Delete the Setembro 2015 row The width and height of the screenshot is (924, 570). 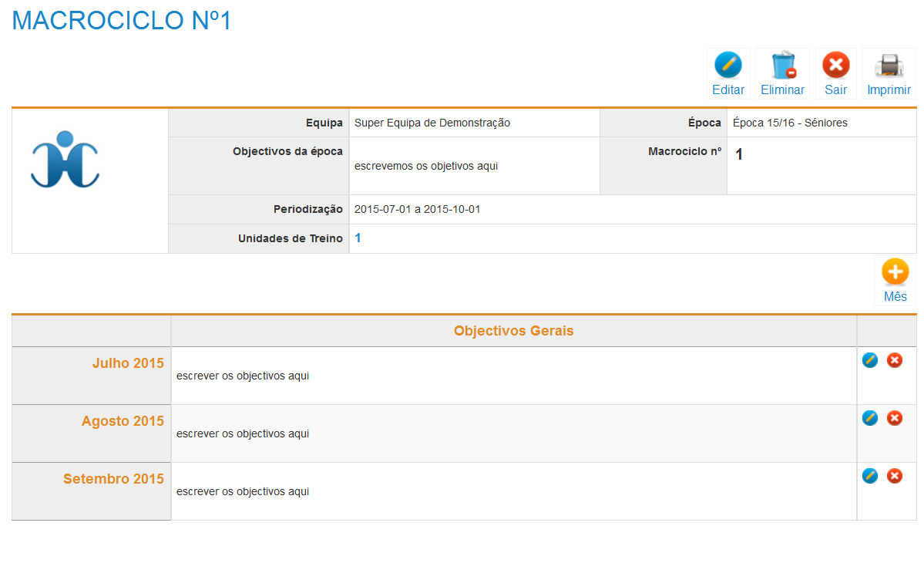pos(895,476)
